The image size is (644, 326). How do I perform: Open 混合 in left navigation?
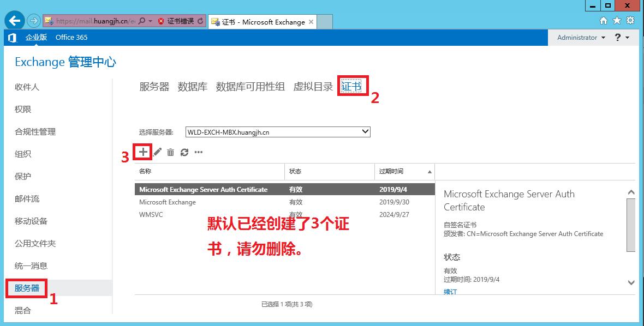click(23, 310)
